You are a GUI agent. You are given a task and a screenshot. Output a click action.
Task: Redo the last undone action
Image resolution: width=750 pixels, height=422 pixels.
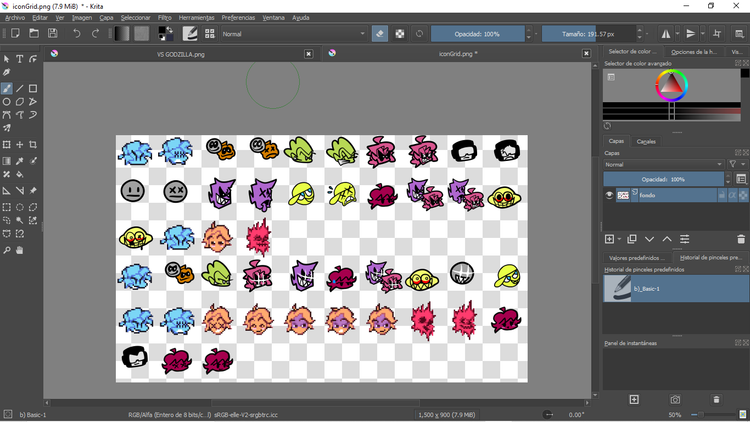(x=95, y=33)
